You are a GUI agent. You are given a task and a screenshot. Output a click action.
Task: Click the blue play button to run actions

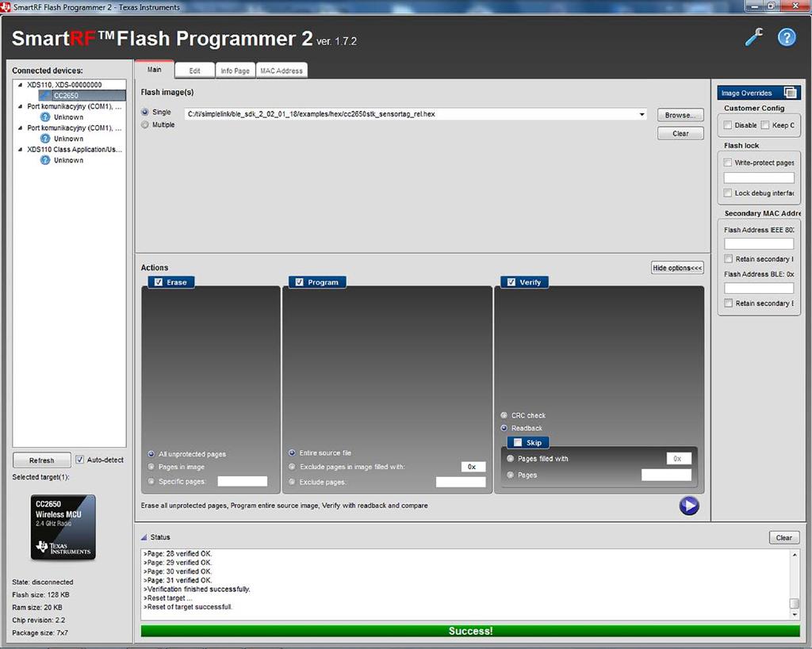tap(689, 506)
